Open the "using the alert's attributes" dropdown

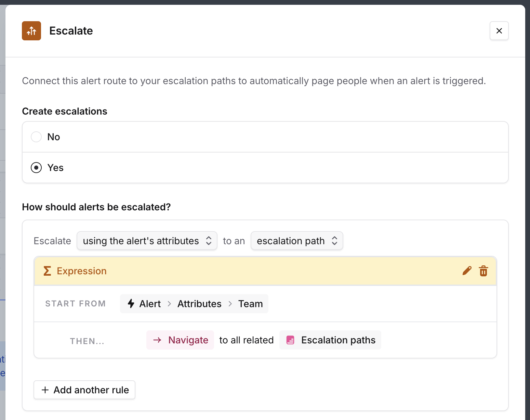pyautogui.click(x=147, y=241)
